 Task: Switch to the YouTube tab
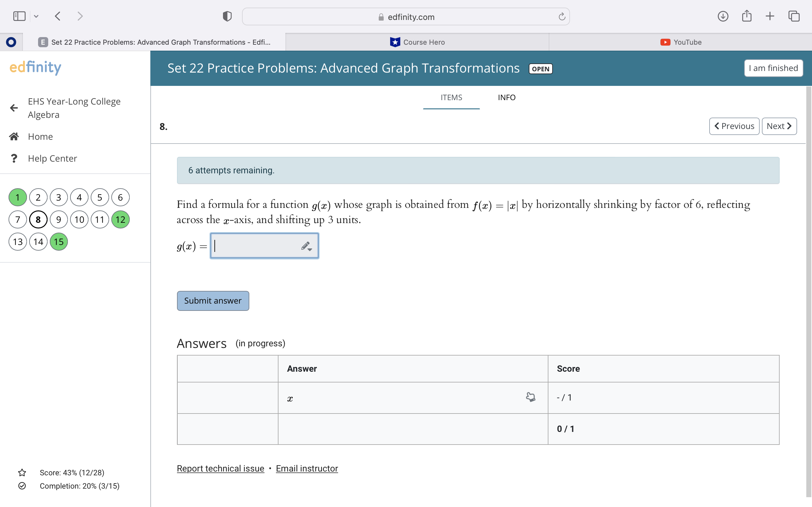click(x=681, y=42)
